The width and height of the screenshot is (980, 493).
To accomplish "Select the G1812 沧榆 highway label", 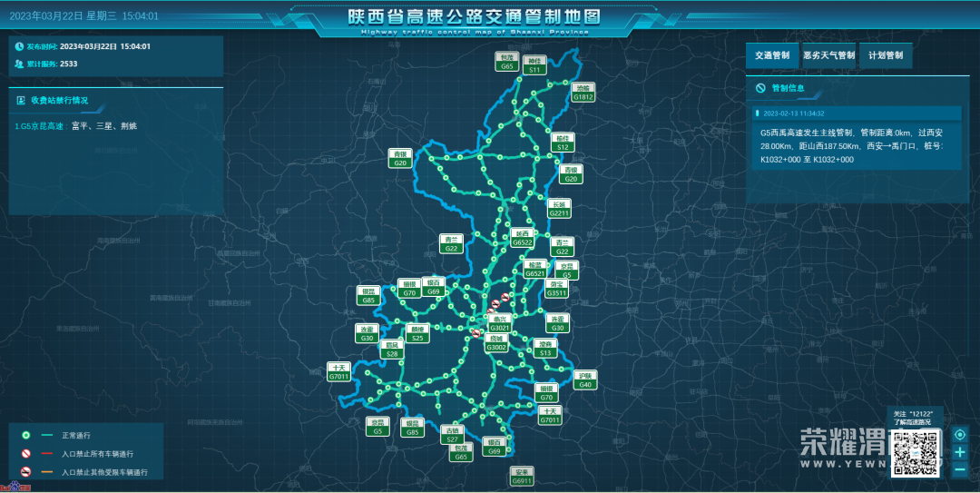I will (x=583, y=93).
